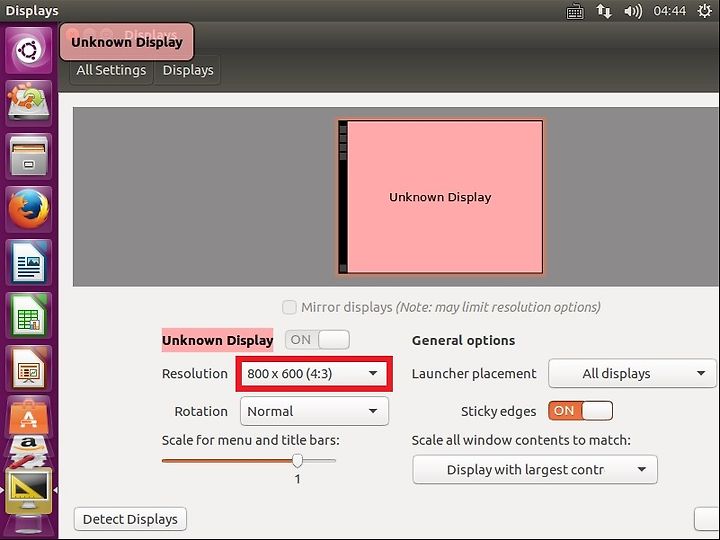Screen dimensions: 720x540
Task: Click the Detect Displays button
Action: [x=130, y=519]
